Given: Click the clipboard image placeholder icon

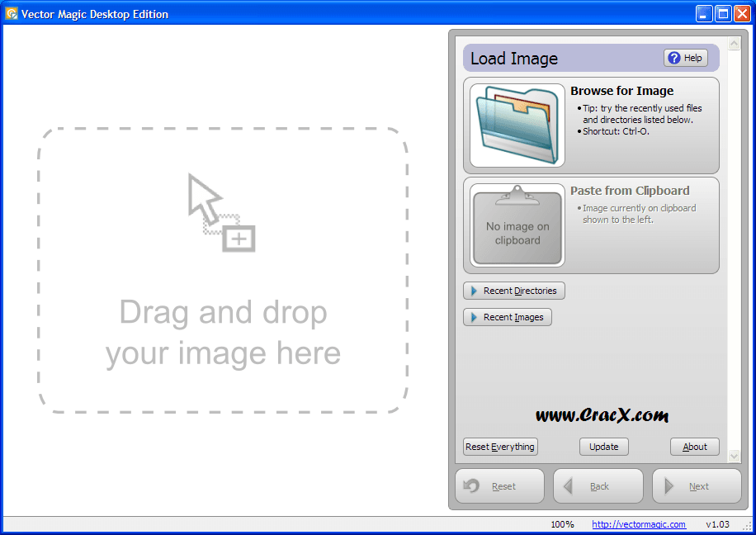Looking at the screenshot, I should (x=517, y=225).
